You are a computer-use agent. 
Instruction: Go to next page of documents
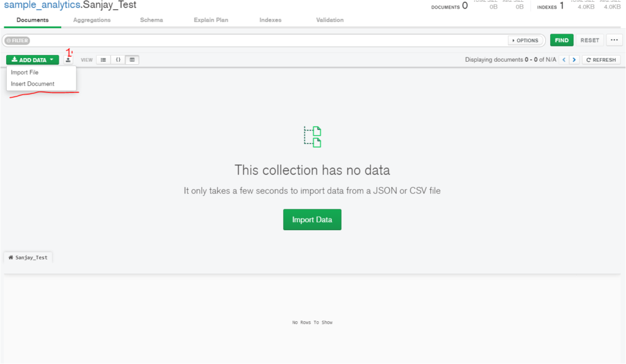[574, 60]
